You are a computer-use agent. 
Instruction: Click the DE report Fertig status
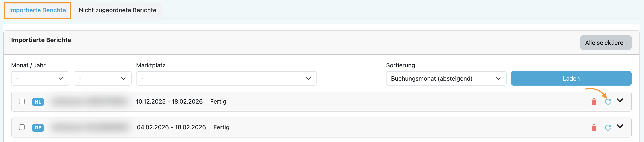[x=221, y=127]
